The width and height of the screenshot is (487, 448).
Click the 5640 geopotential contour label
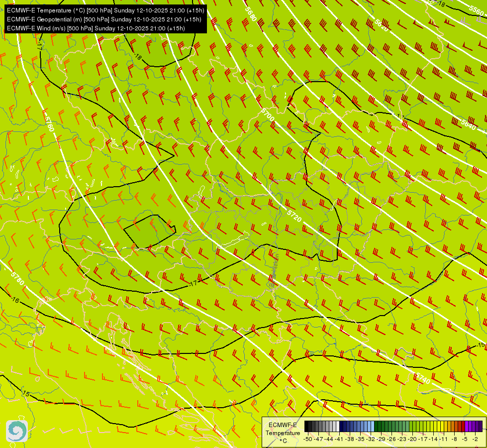[x=468, y=124]
